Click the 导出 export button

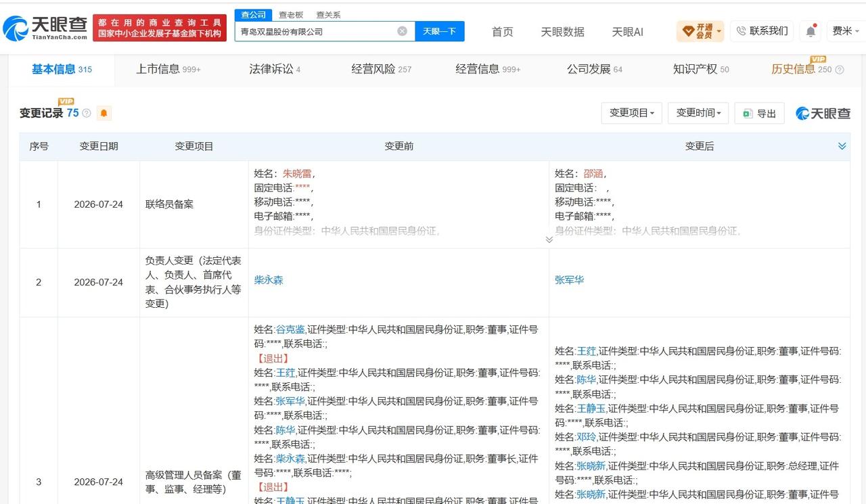coord(759,113)
